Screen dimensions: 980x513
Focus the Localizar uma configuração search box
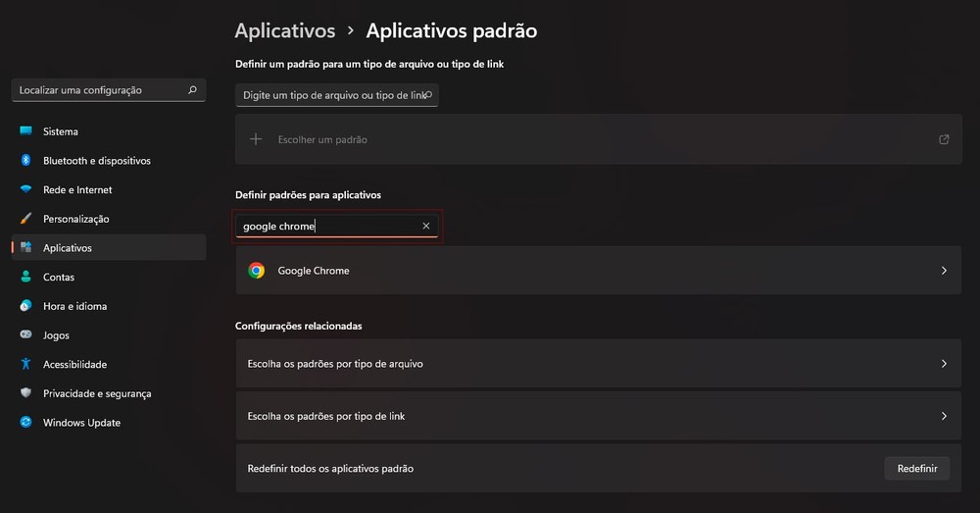pyautogui.click(x=98, y=90)
